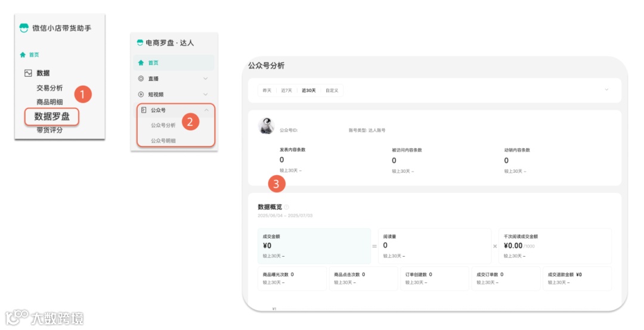Select the 成交订单数 card
This screenshot has width=644, height=330.
tap(506, 278)
